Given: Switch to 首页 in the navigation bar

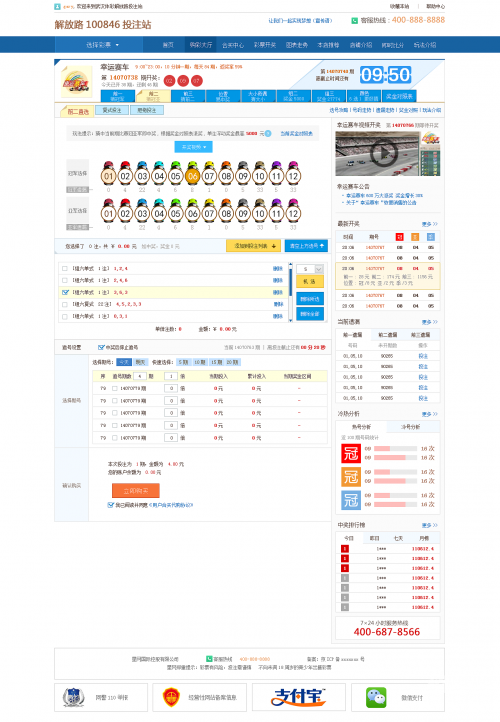Looking at the screenshot, I should click(168, 45).
